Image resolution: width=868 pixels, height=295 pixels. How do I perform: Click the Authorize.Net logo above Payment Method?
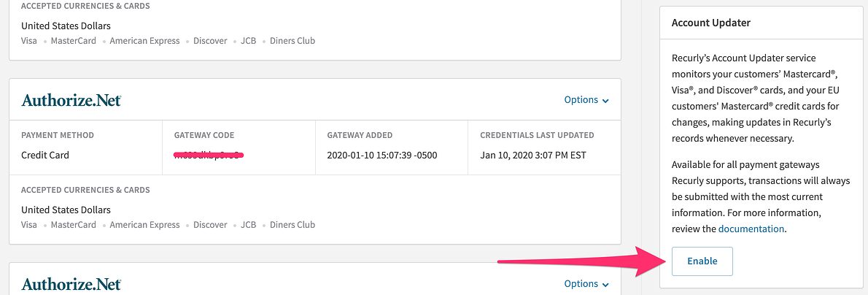tap(71, 100)
